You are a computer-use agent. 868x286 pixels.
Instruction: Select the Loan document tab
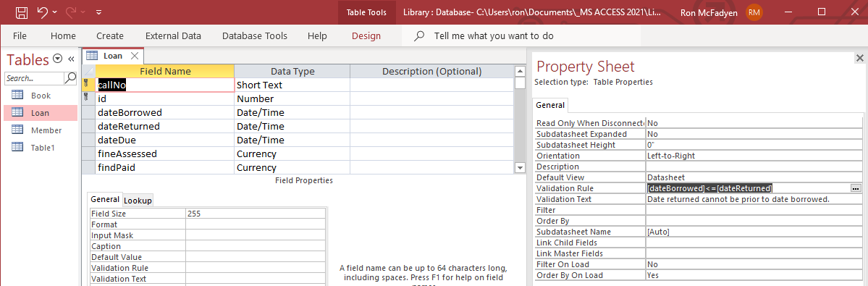click(113, 56)
